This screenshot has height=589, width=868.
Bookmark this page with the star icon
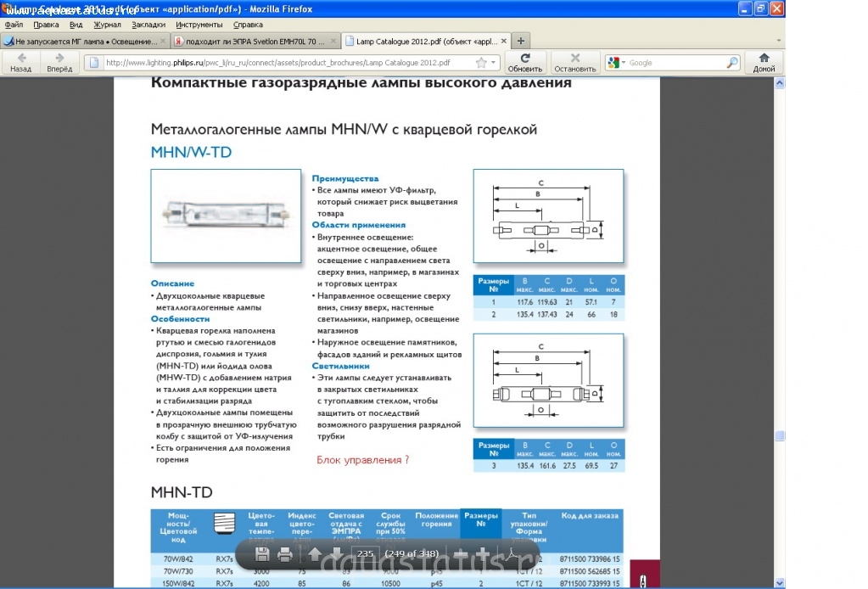click(481, 63)
